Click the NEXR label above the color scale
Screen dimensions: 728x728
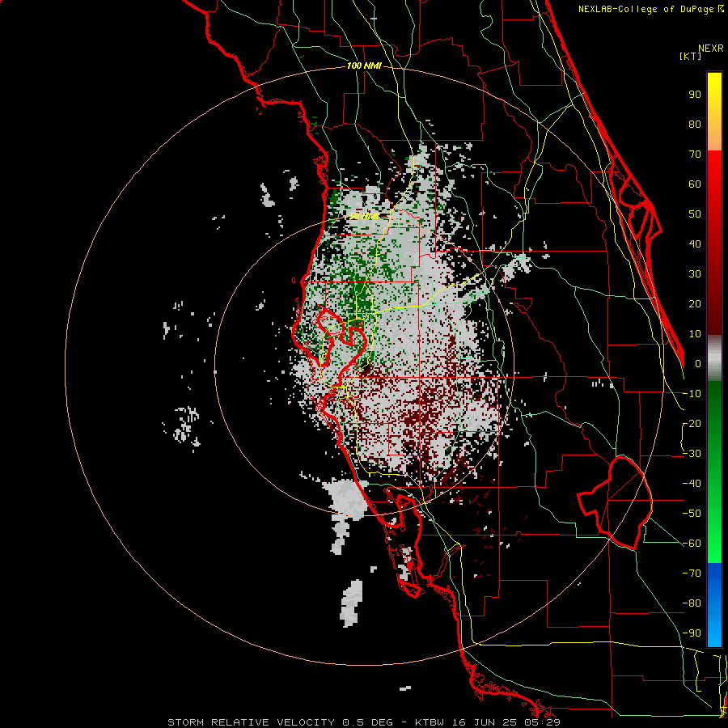[x=711, y=49]
